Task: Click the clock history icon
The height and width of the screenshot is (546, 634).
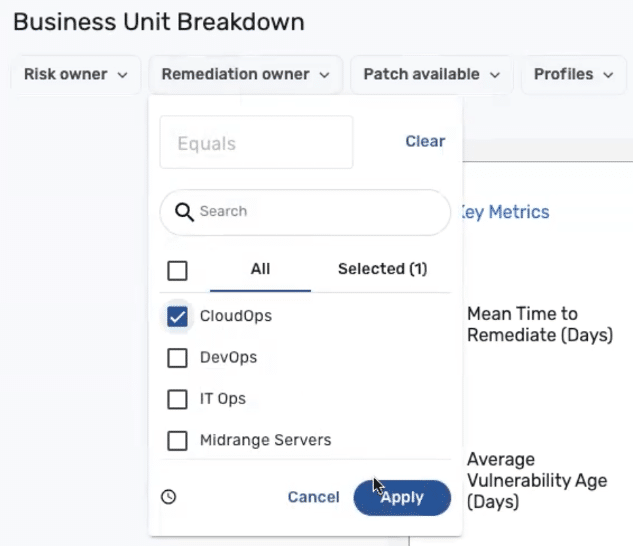Action: click(x=168, y=497)
